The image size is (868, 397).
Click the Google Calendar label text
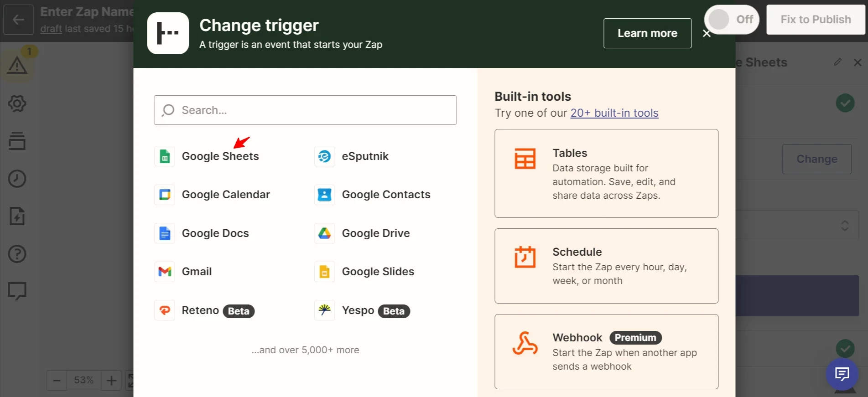point(226,195)
